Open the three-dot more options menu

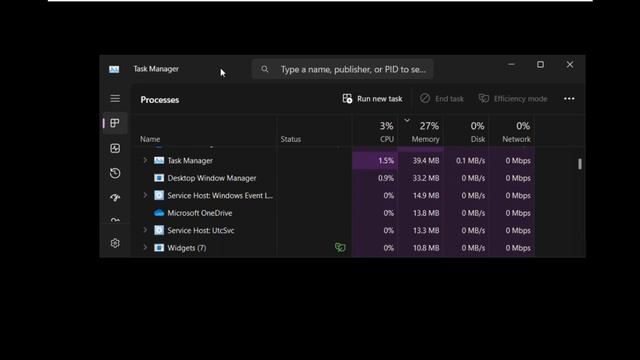click(x=569, y=98)
